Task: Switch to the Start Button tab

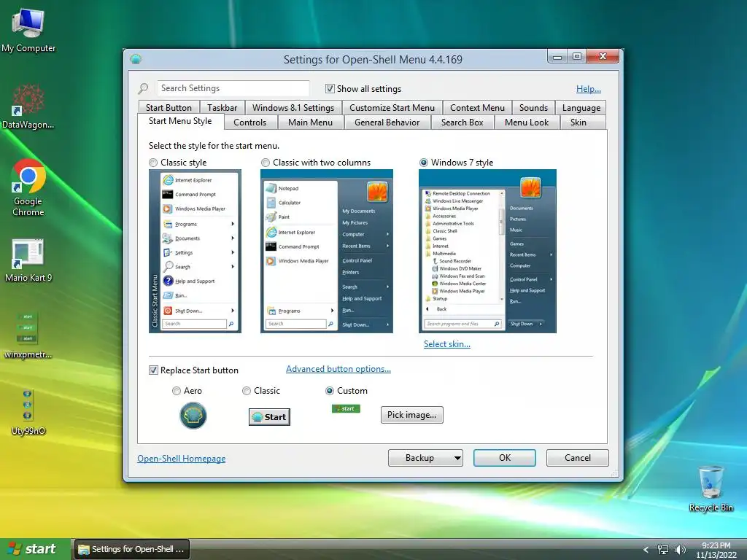Action: point(169,108)
